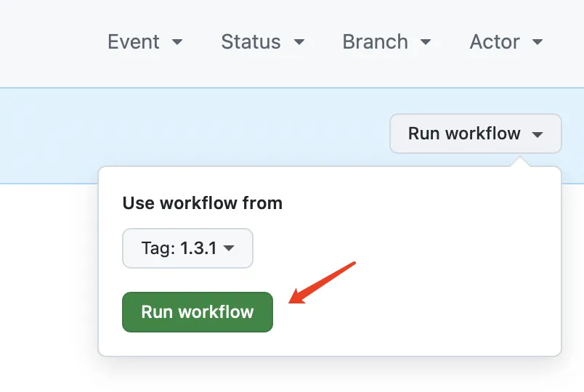Click the caret arrow beside Actor
Screen dimensions: 584x392
[x=538, y=43]
